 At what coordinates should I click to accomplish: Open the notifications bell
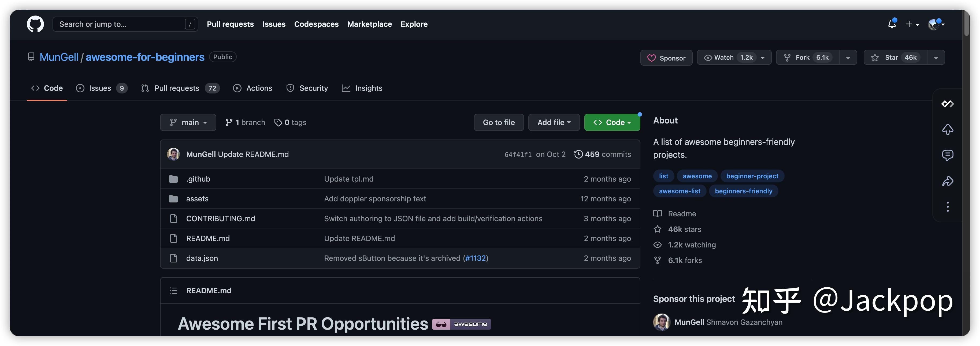tap(892, 24)
